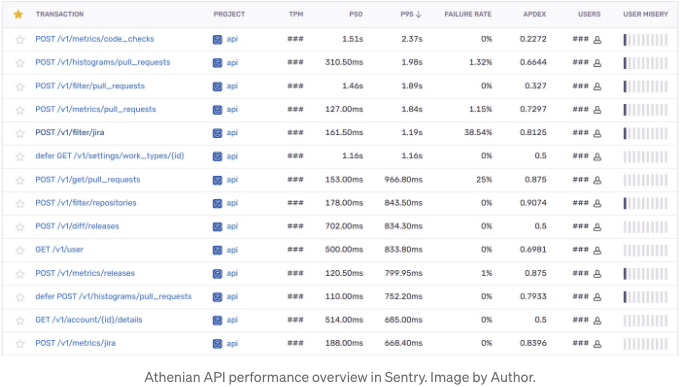Viewport: 680px width, 387px height.
Task: Open POST /v1/metrics/jira transaction link
Action: [x=75, y=343]
